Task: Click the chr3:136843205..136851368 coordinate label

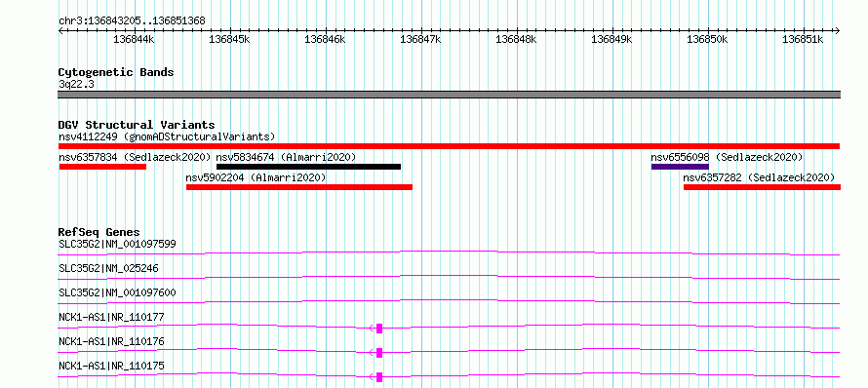Action: coord(132,21)
